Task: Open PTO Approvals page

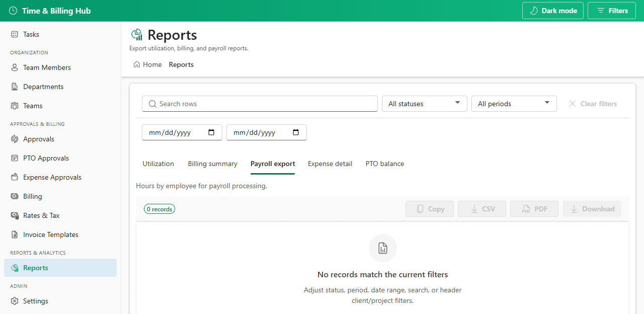Action: tap(60, 158)
